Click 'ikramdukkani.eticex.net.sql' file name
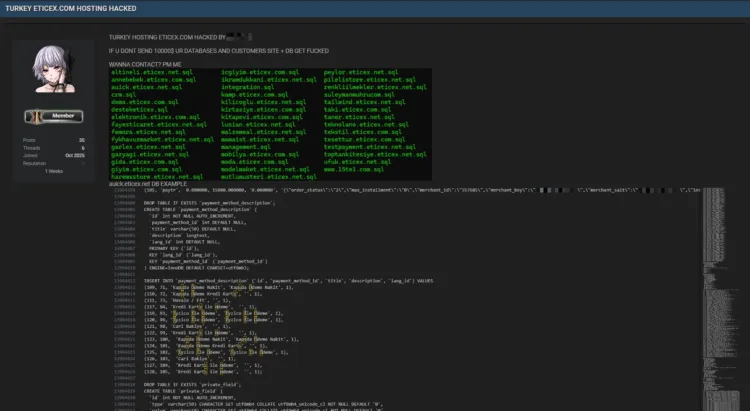 269,80
